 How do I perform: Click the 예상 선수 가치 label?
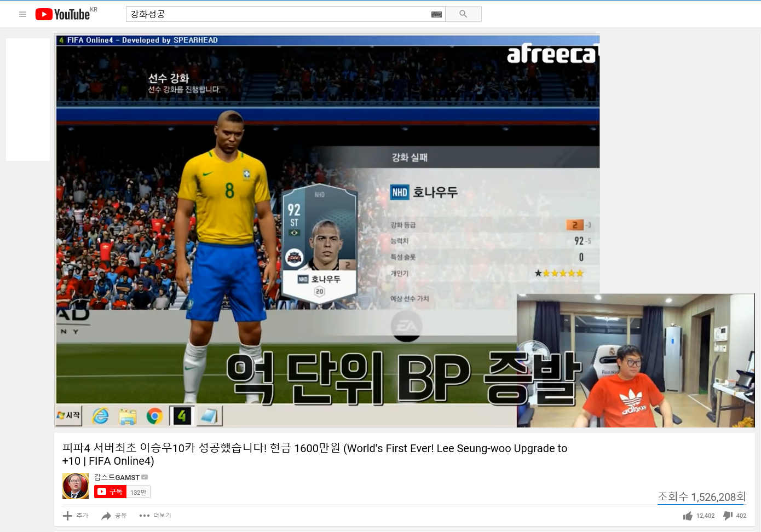click(410, 298)
